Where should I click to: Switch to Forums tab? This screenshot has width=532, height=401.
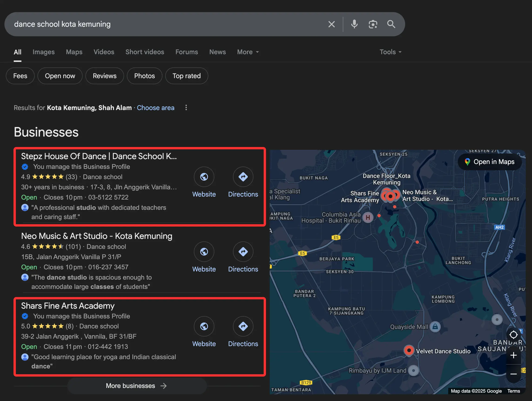coord(186,52)
